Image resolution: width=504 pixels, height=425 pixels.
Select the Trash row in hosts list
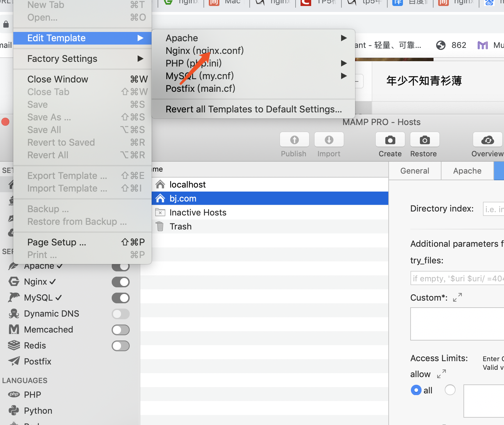point(270,226)
